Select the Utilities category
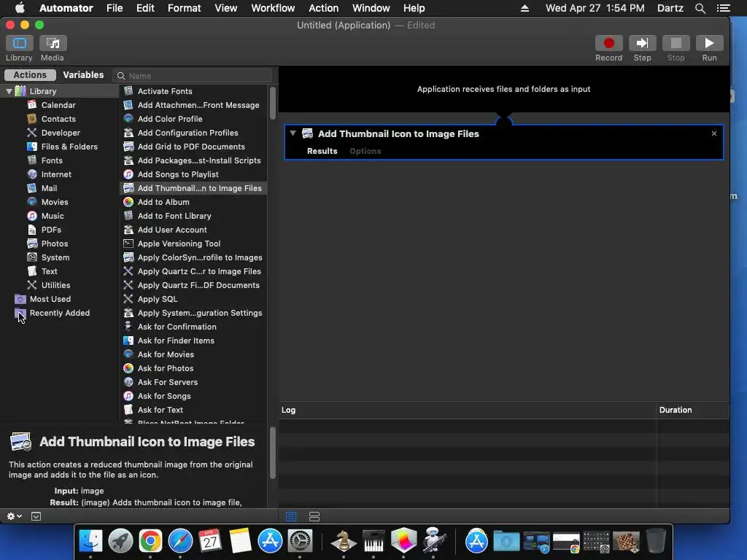The image size is (747, 560). coord(55,285)
